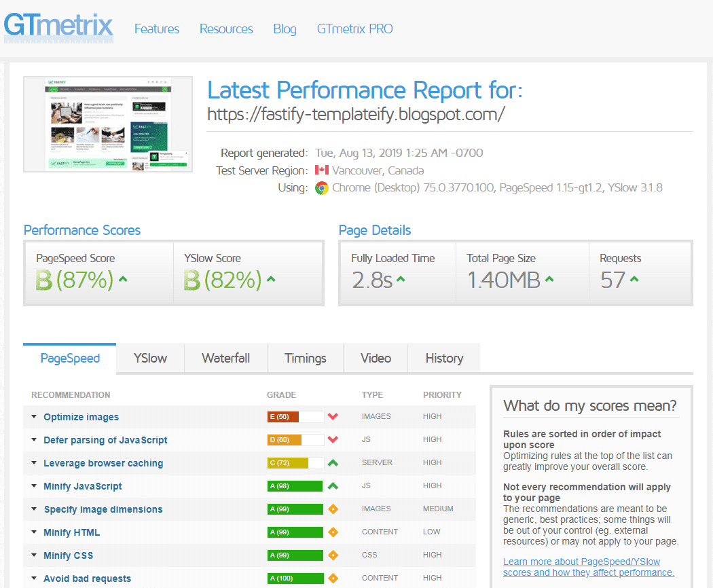Viewport: 713px width, 588px height.
Task: Click the red down arrow for Optimize images
Action: (333, 417)
